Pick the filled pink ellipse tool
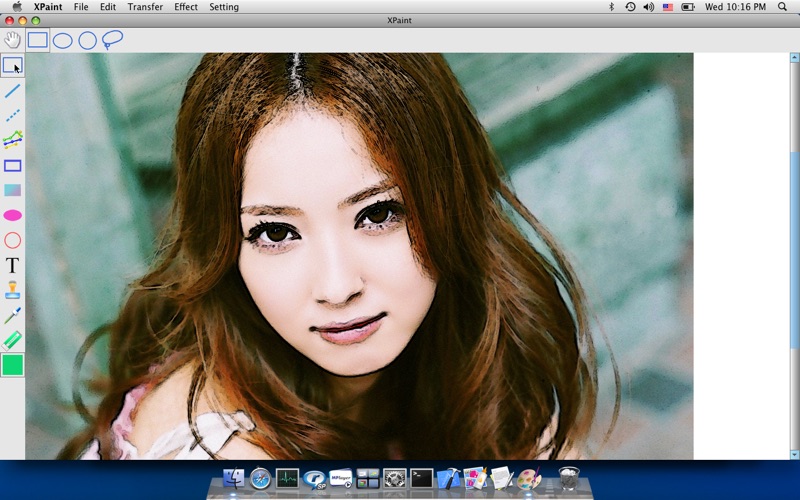 (12, 215)
